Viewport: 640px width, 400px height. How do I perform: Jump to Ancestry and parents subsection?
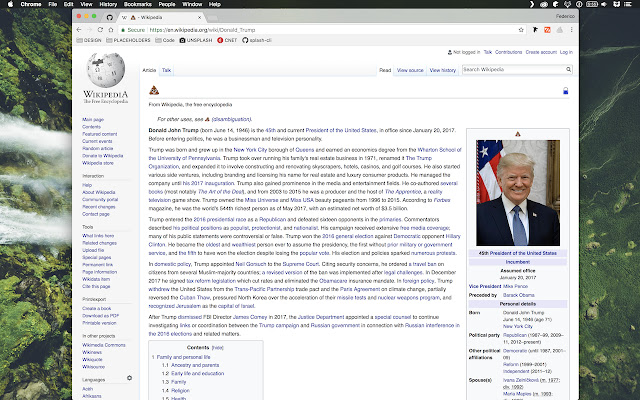[x=195, y=365]
